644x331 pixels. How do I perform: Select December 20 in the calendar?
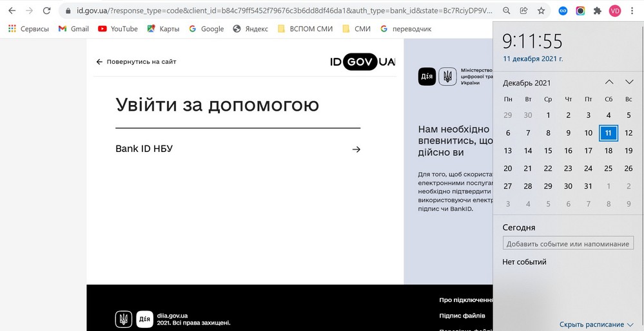pyautogui.click(x=507, y=168)
